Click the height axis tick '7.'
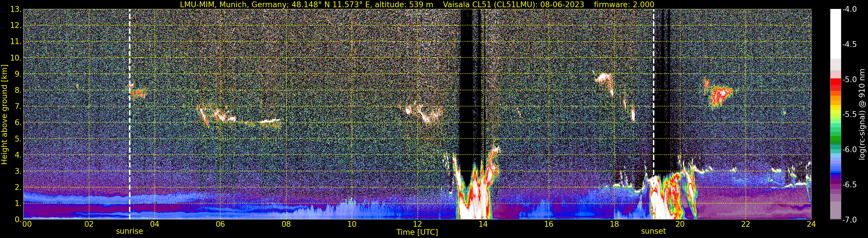The image size is (868, 238). click(x=18, y=106)
